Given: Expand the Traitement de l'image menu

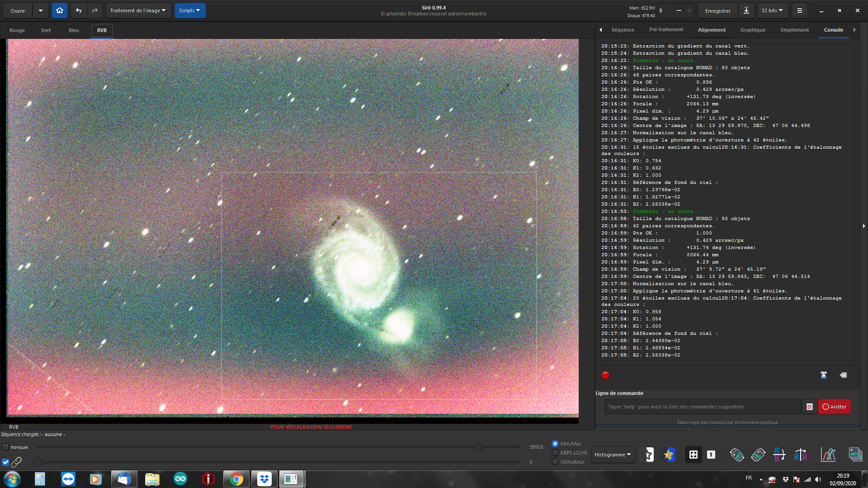Looking at the screenshot, I should (138, 10).
